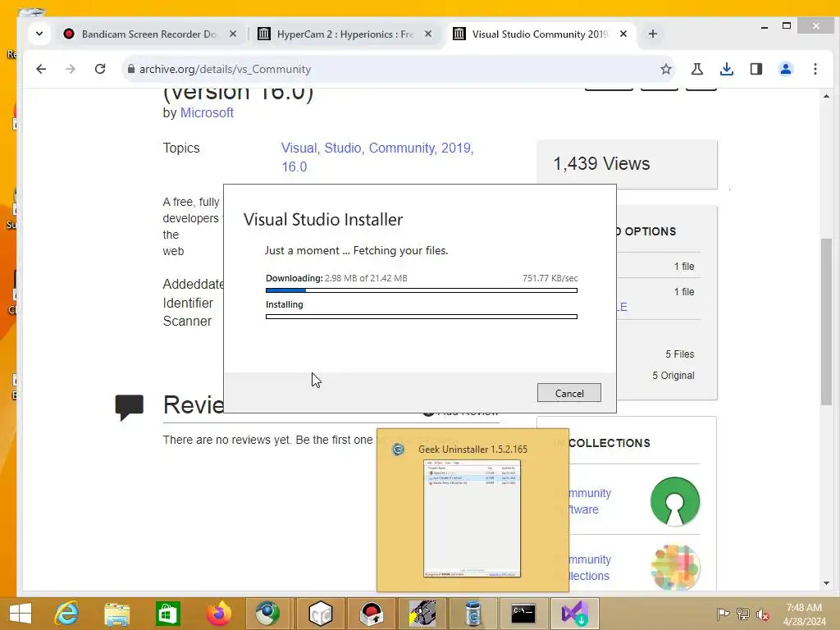This screenshot has height=630, width=840.
Task: Click the '5 Original' files text
Action: [673, 375]
